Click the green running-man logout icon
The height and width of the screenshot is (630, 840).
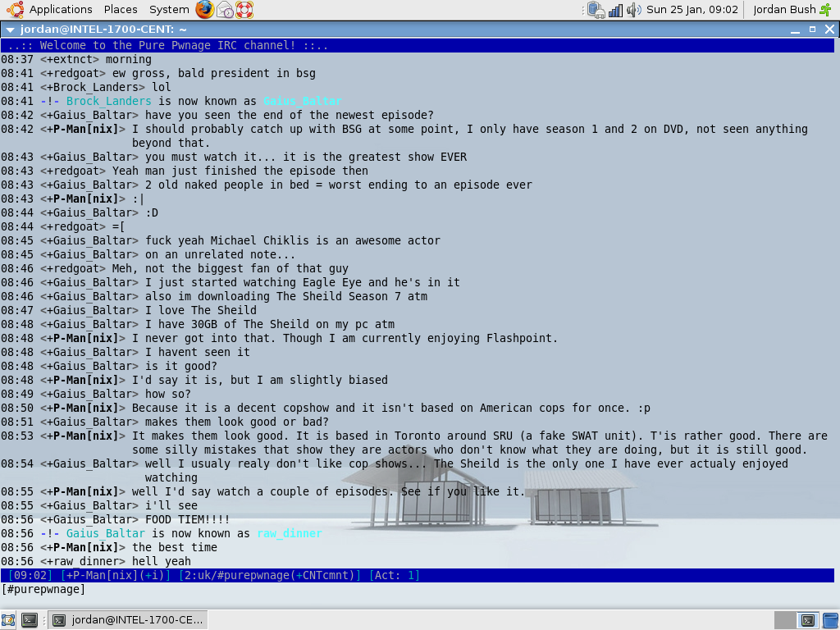[x=825, y=9]
